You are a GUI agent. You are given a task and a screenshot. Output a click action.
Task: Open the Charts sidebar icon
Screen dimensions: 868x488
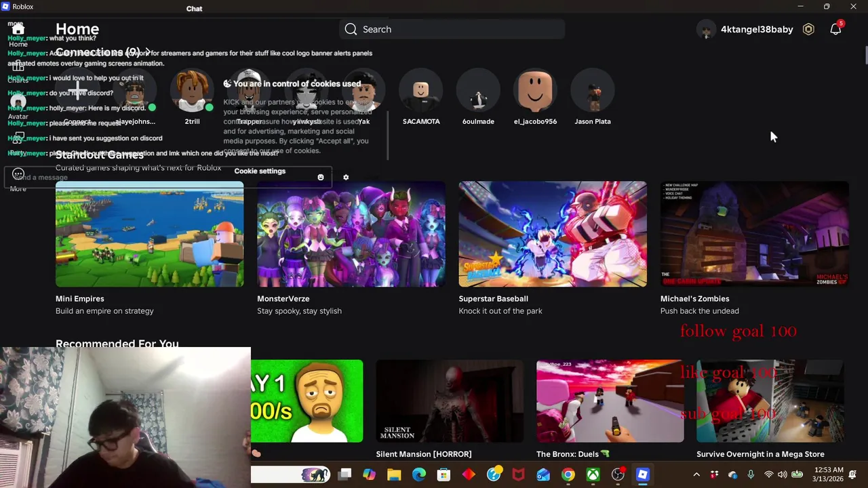18,66
